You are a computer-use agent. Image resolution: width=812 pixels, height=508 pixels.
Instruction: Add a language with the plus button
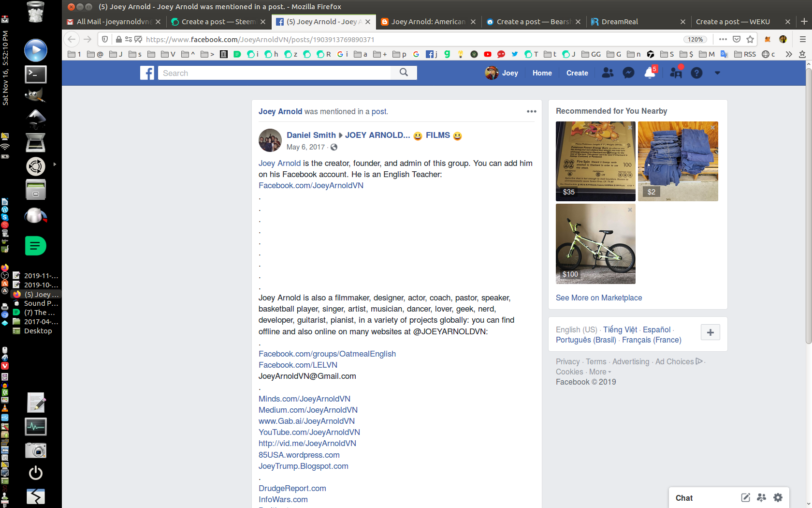pos(710,332)
